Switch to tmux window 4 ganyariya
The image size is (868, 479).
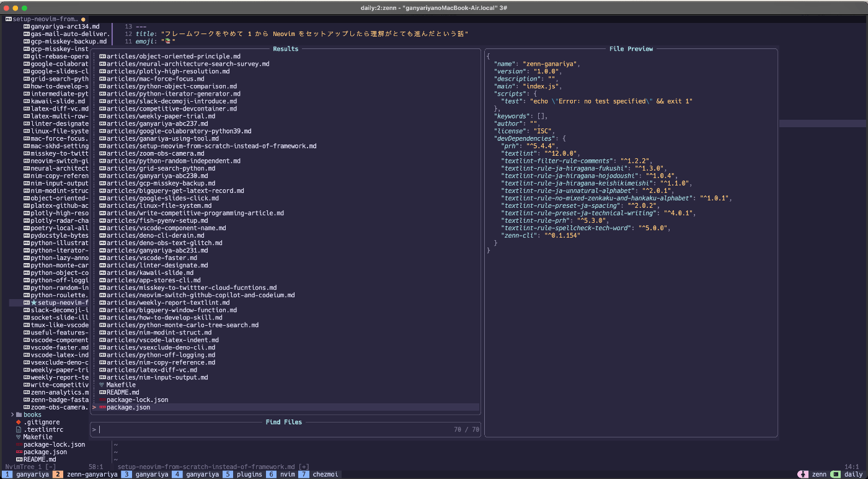click(195, 474)
